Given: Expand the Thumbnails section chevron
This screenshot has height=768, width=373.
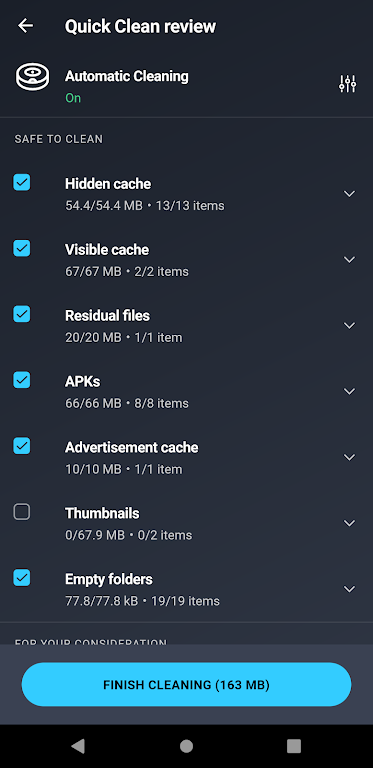Looking at the screenshot, I should point(349,523).
